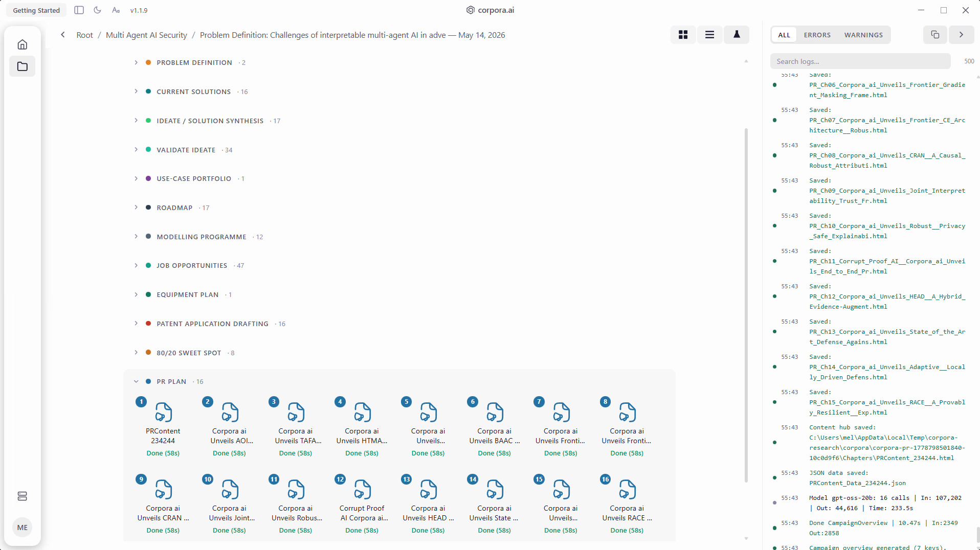Open PRContent 234244 document
This screenshot has height=550, width=980.
tap(163, 427)
